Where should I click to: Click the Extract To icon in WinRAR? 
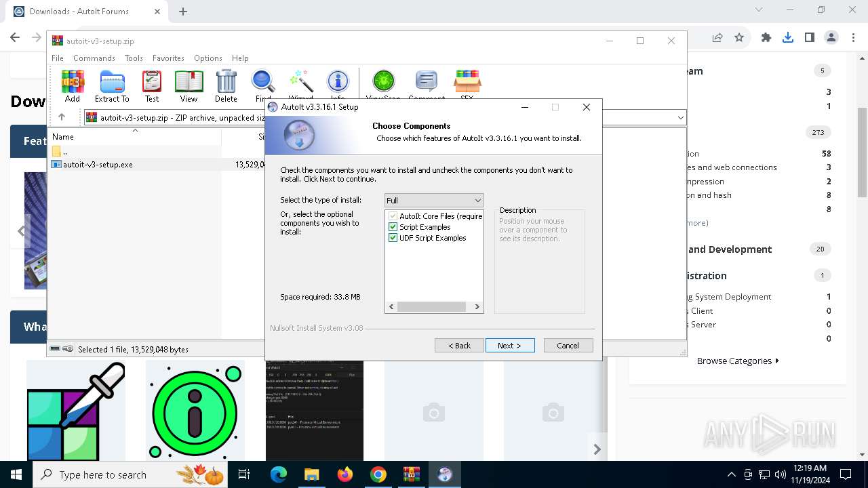112,86
